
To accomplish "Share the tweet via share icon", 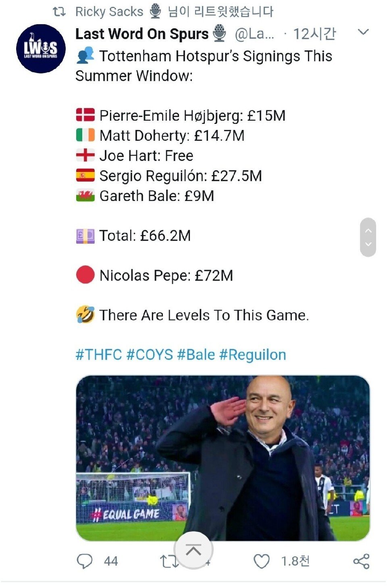I will (361, 561).
